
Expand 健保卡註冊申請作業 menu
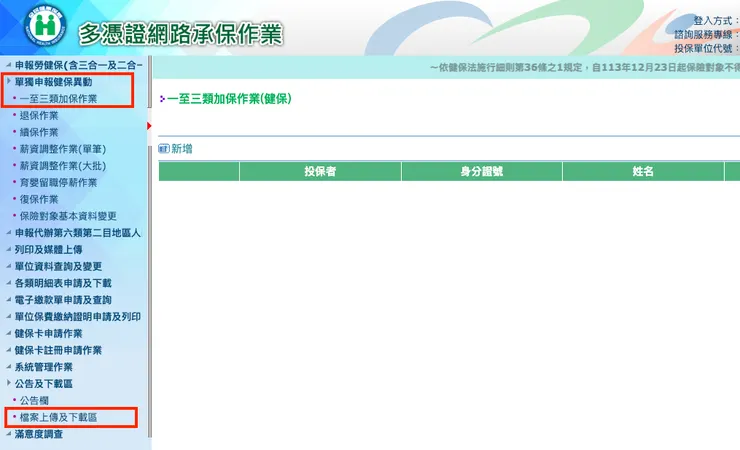[58, 350]
